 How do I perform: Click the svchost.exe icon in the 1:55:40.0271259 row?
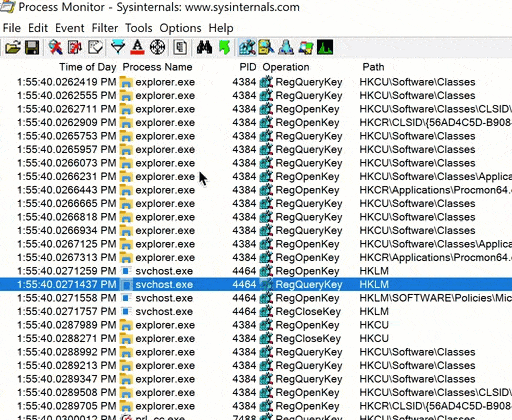pyautogui.click(x=126, y=271)
